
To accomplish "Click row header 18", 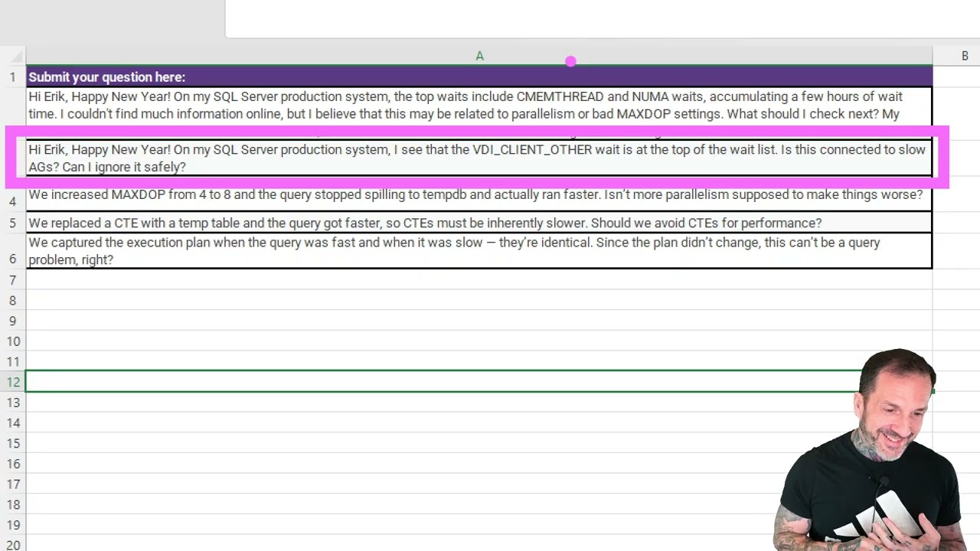I will [x=13, y=504].
